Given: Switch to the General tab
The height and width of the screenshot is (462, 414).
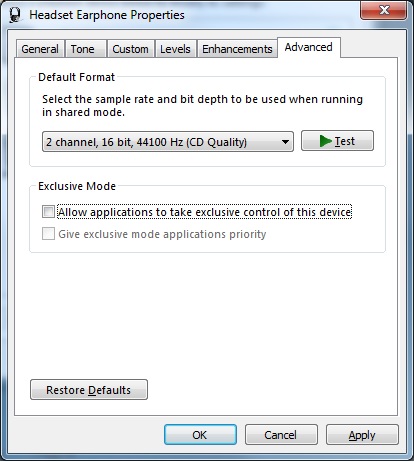Looking at the screenshot, I should coord(40,49).
